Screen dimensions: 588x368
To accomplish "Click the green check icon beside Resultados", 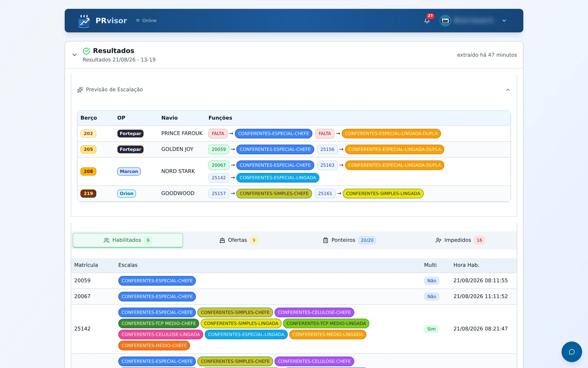I will click(86, 51).
